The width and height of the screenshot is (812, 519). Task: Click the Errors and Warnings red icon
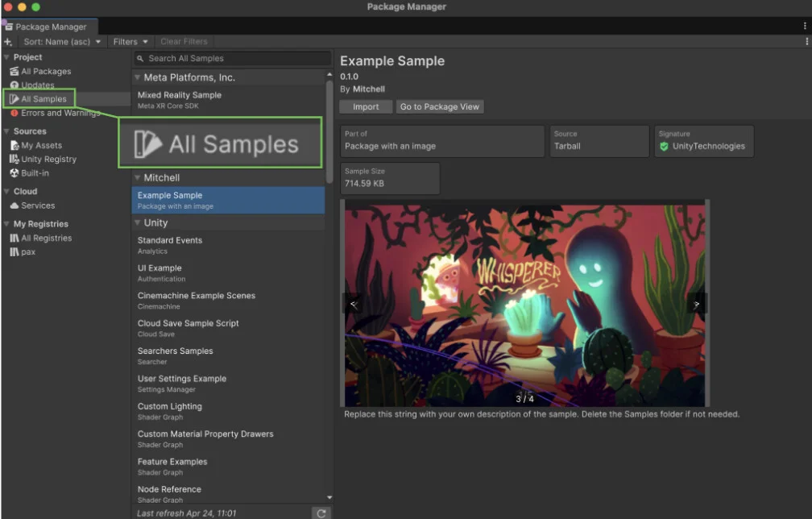(14, 113)
